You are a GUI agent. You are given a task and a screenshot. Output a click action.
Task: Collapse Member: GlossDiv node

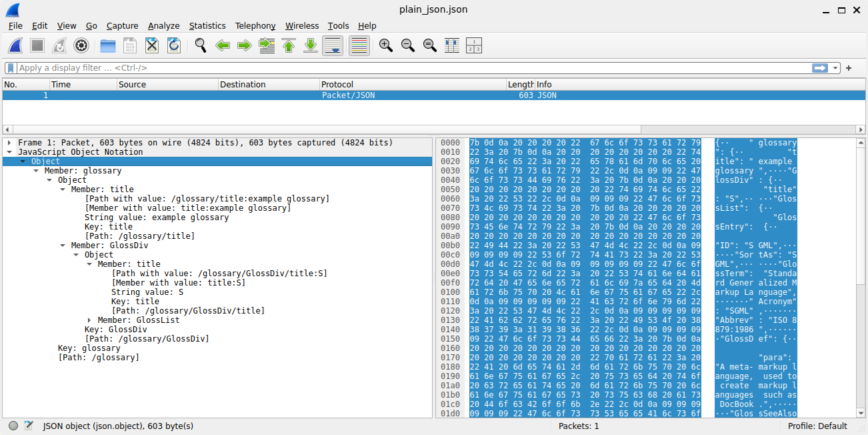coord(63,246)
